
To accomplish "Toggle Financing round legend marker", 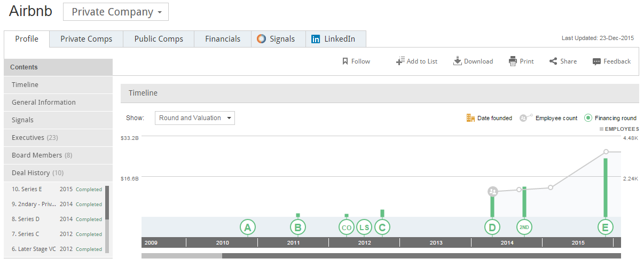I will tap(588, 118).
